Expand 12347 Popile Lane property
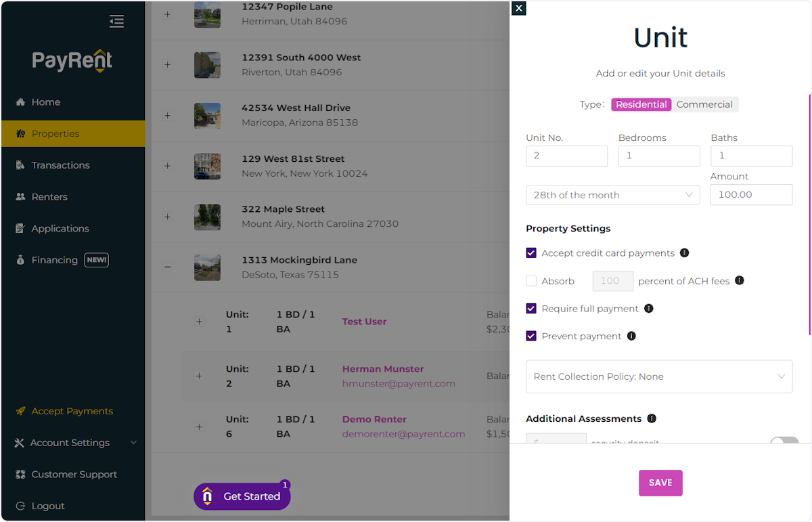 pos(167,14)
